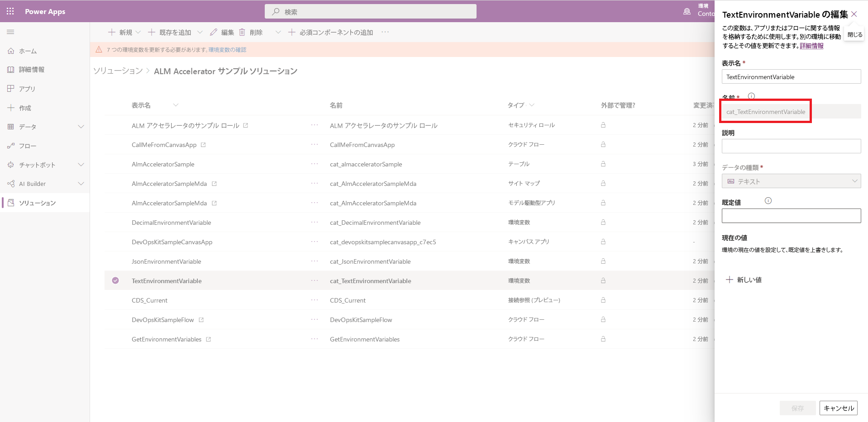
Task: Click the environment globe icon
Action: 687,12
